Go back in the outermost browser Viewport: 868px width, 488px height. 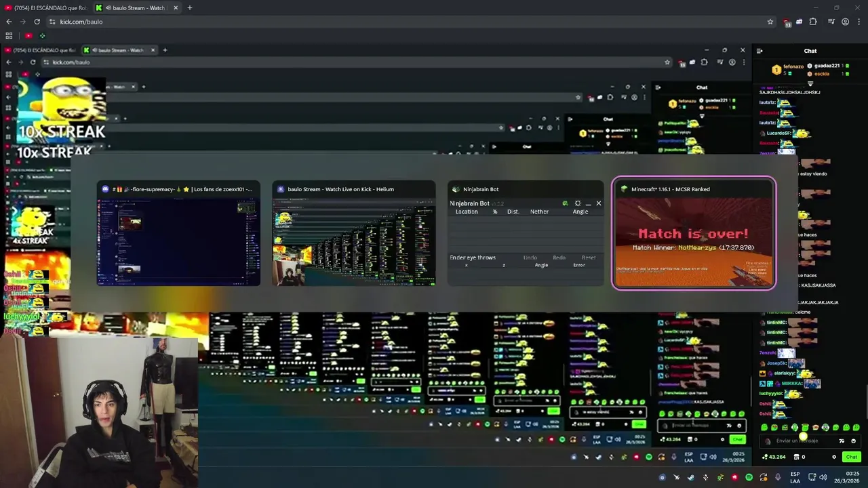point(9,22)
